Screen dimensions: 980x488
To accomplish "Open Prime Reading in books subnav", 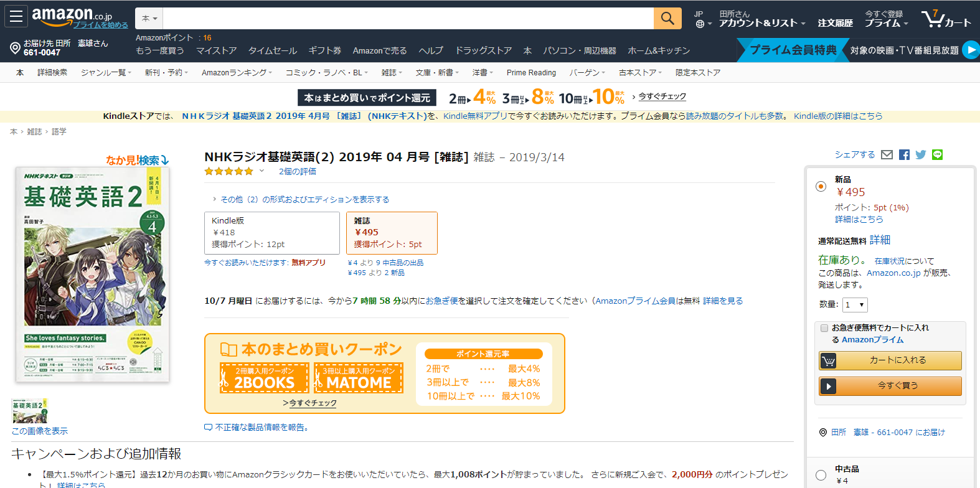I will point(531,73).
